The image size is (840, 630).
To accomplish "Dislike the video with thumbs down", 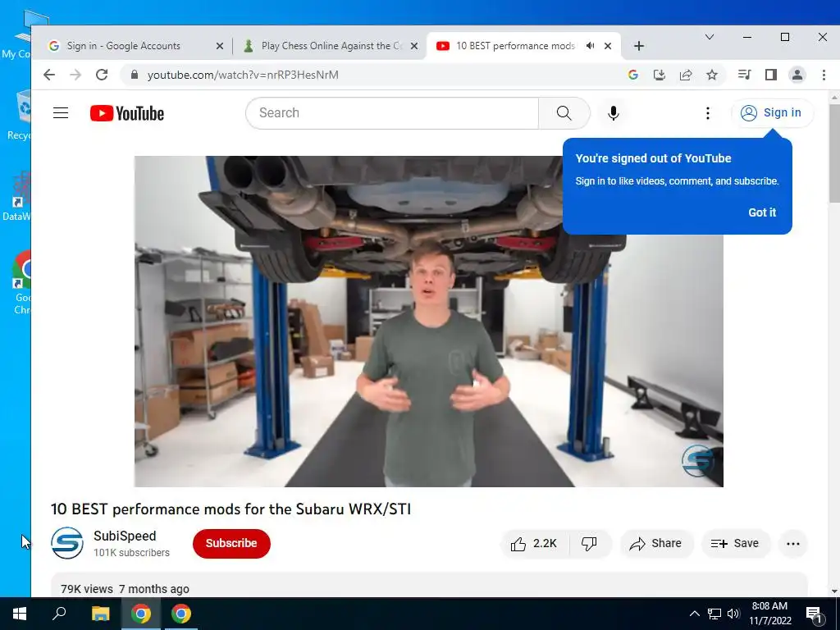I will [589, 544].
